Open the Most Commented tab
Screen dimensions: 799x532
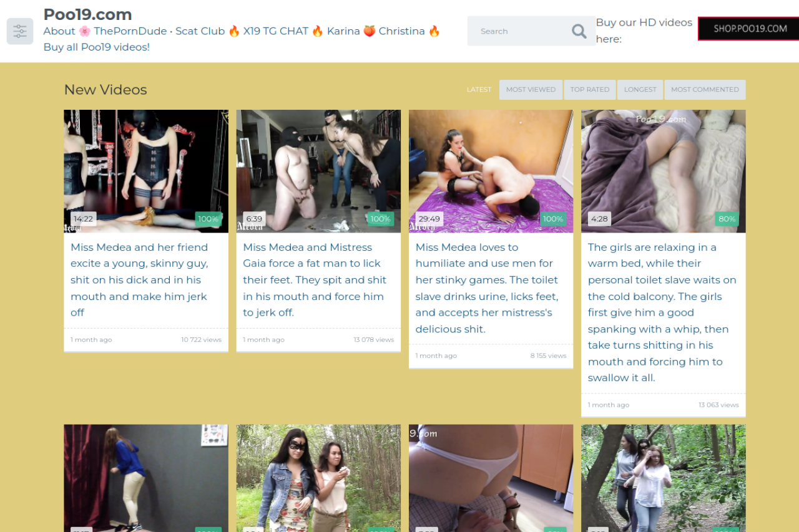point(705,90)
